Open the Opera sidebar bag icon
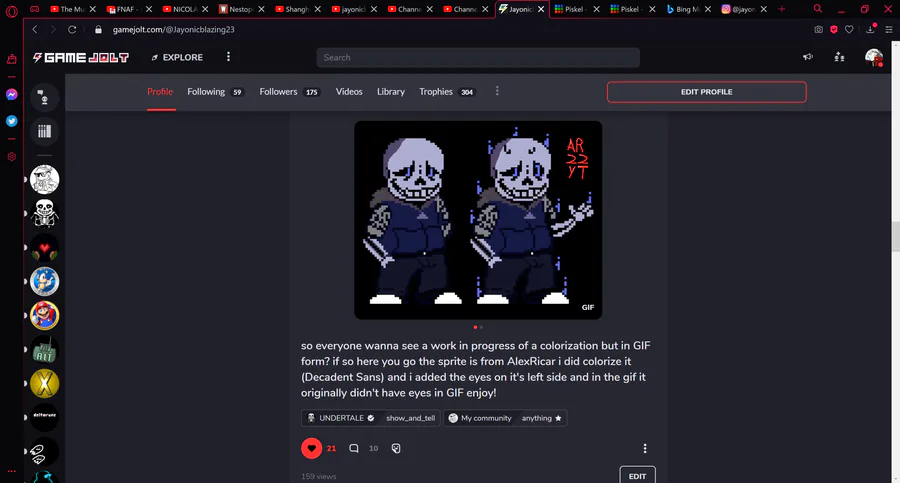Viewport: 900px width, 483px height. [x=11, y=59]
